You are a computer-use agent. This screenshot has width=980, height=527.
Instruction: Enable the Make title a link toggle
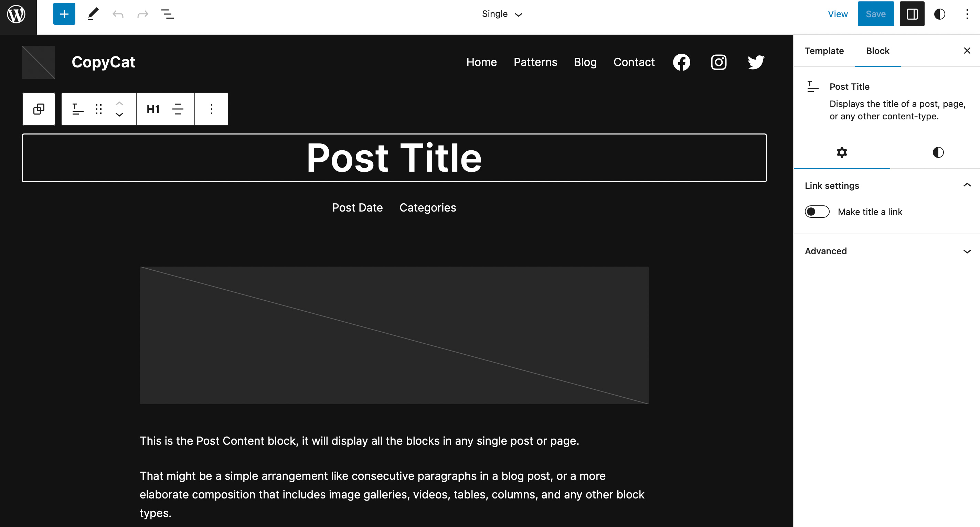click(817, 212)
